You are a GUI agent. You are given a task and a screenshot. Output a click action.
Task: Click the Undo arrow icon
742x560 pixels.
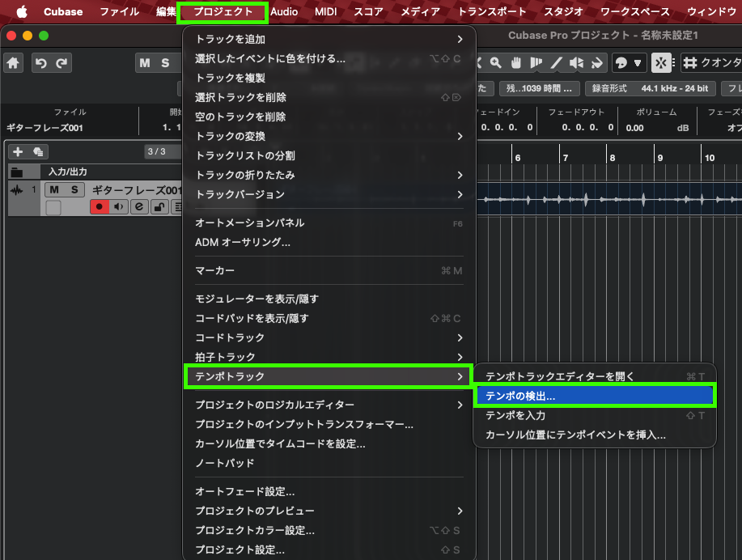pos(40,63)
